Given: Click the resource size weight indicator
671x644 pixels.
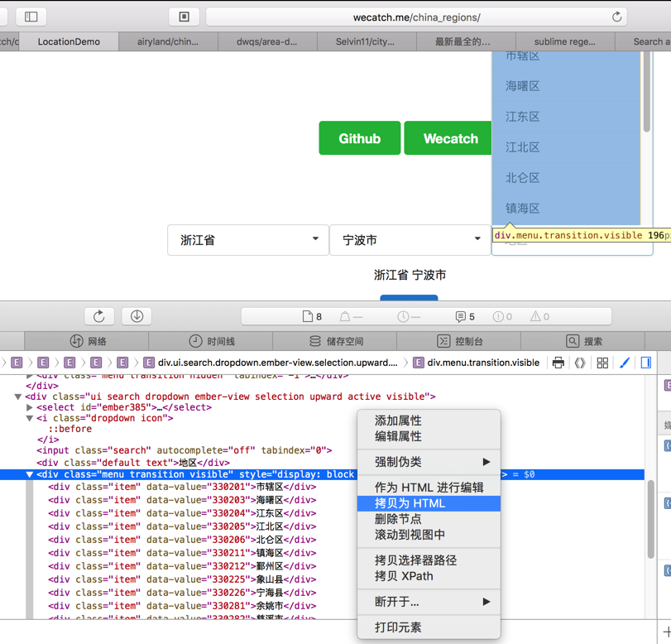Looking at the screenshot, I should (x=352, y=316).
